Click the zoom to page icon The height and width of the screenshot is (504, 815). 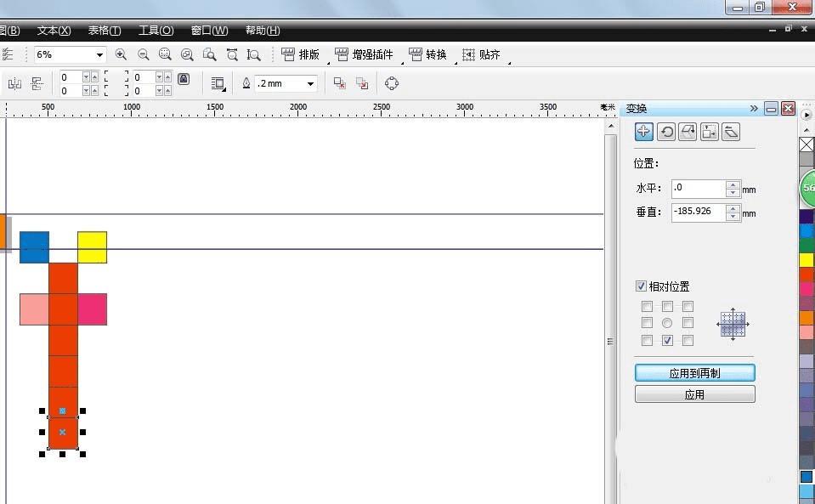click(x=209, y=54)
